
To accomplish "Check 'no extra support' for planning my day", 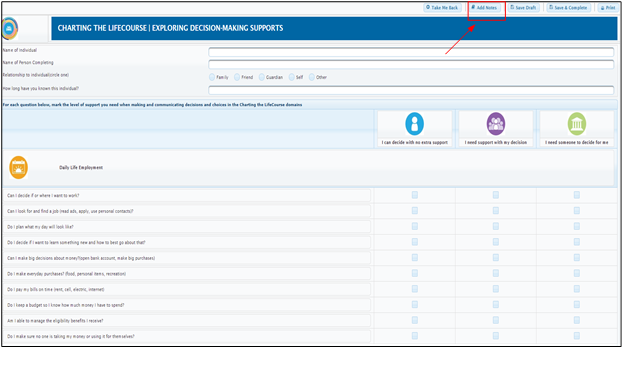I will click(415, 226).
